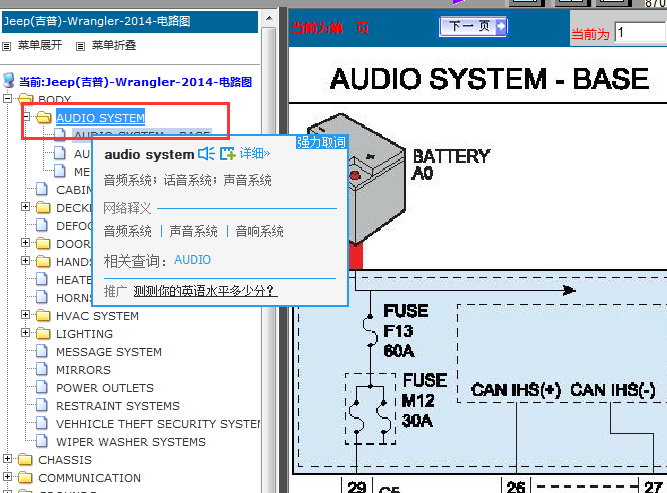Click the AUDIO SYSTEM folder icon

pos(43,118)
